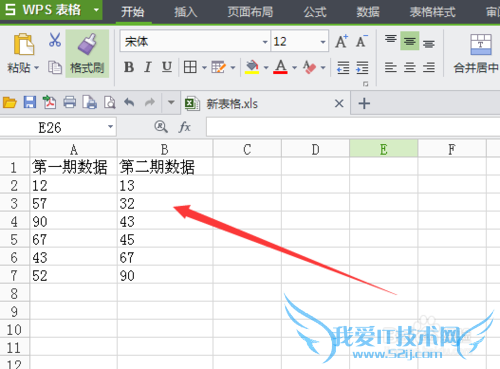Screen dimensions: 500x369
Task: Click the save disk icon
Action: pyautogui.click(x=30, y=103)
